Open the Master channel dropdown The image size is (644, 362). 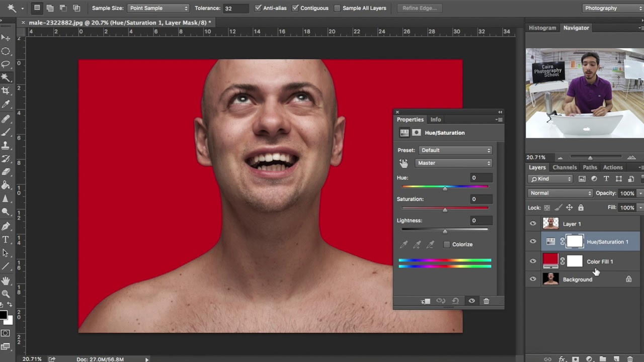coord(453,163)
